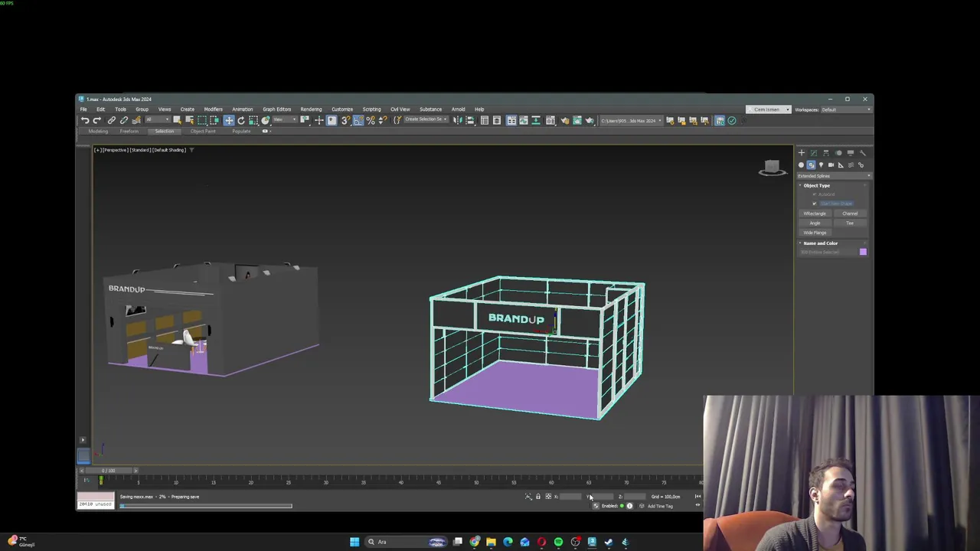Open Windows Start button on taskbar
The image size is (980, 551).
pos(354,542)
